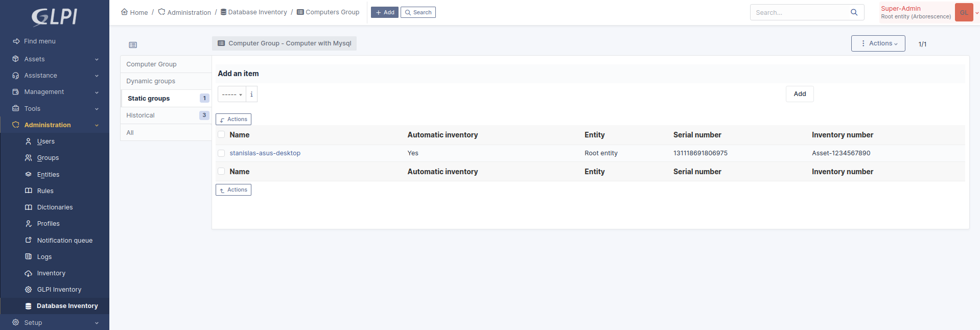
Task: Expand the Assistance menu chevron
Action: pos(97,76)
